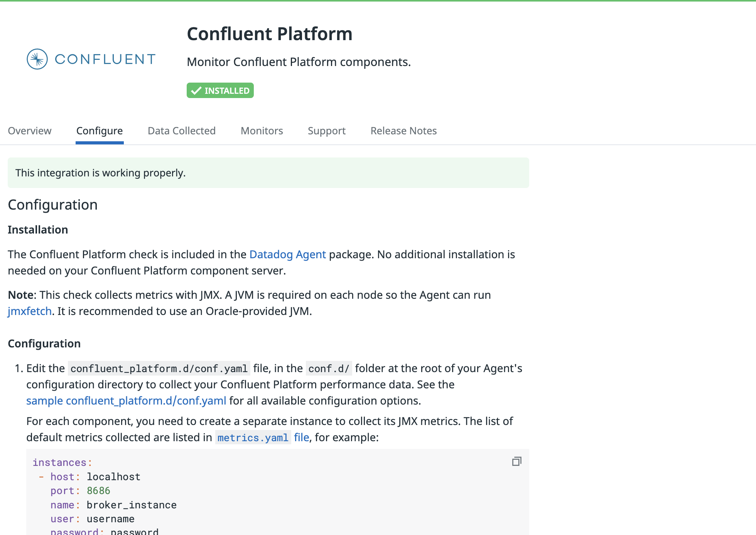Click the Monitors tab navigation icon

[x=262, y=130]
